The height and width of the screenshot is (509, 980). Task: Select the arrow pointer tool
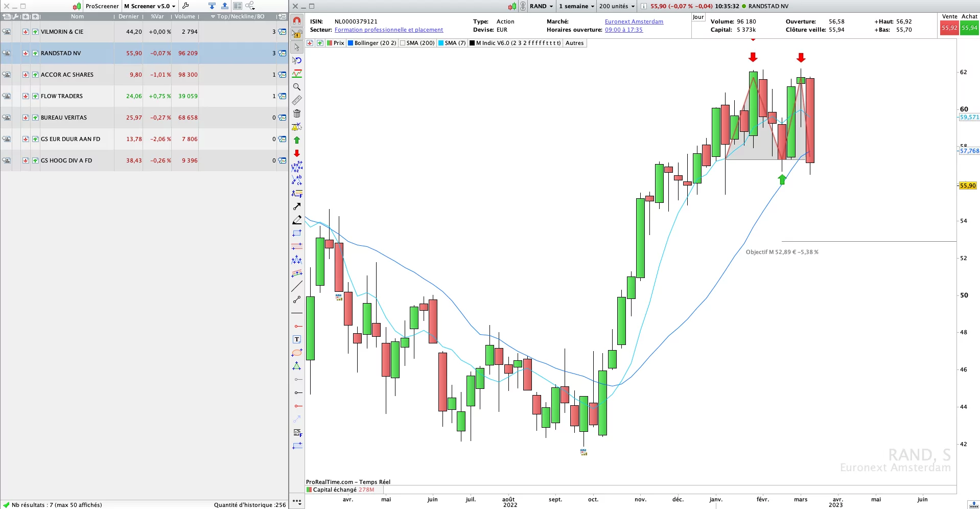pos(297,48)
